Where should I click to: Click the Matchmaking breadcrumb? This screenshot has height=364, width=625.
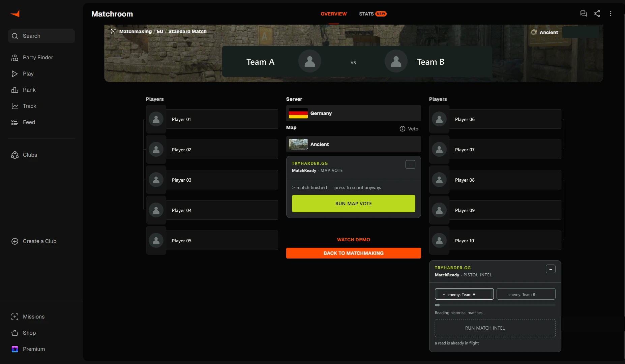136,31
